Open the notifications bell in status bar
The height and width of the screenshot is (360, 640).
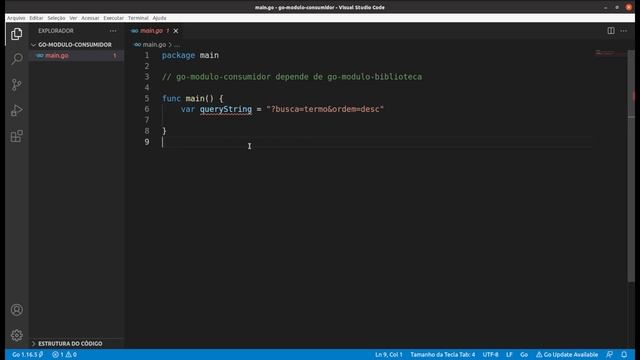click(x=624, y=354)
